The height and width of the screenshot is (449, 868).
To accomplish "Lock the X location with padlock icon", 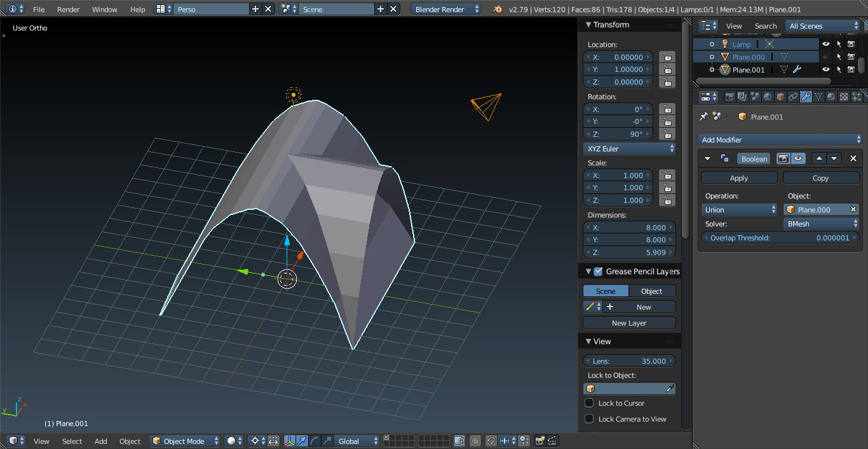I will click(x=667, y=57).
